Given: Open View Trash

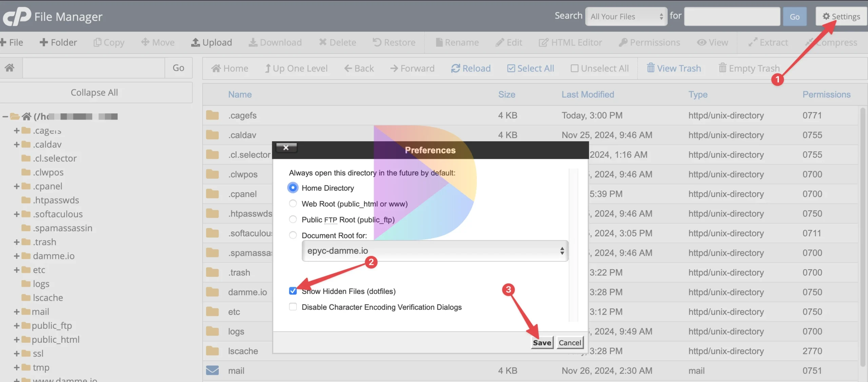Looking at the screenshot, I should click(x=674, y=68).
